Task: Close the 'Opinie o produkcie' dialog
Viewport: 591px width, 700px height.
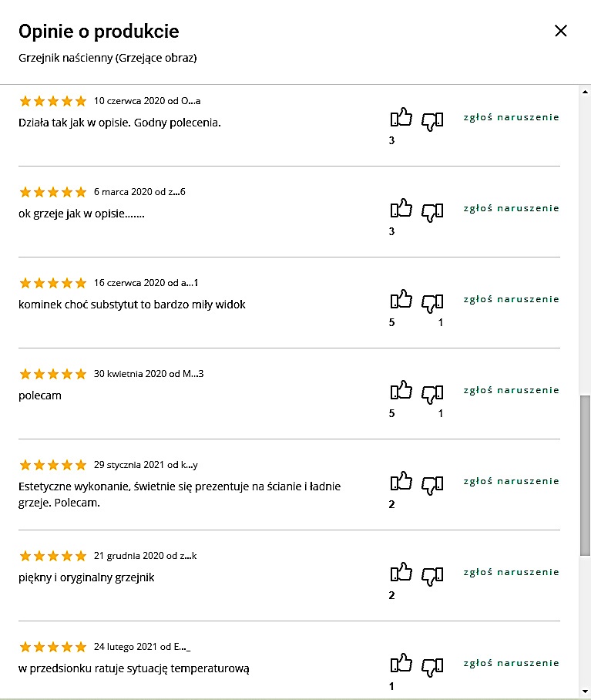Action: point(561,31)
